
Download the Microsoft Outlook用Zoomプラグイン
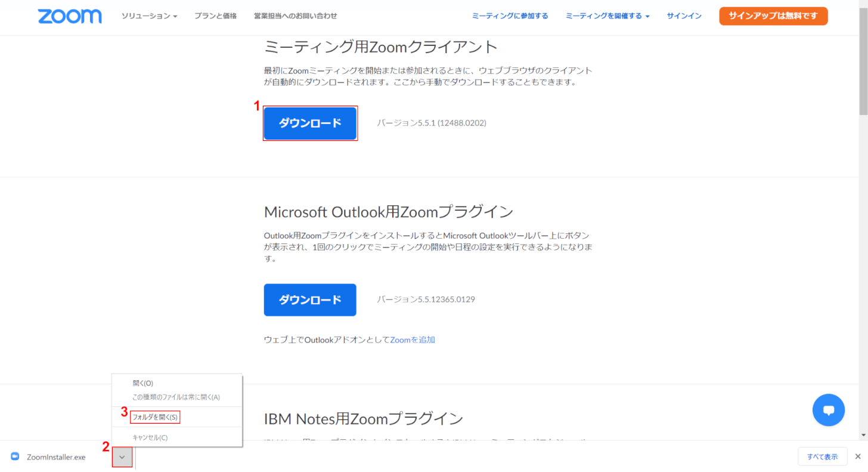[x=310, y=300]
